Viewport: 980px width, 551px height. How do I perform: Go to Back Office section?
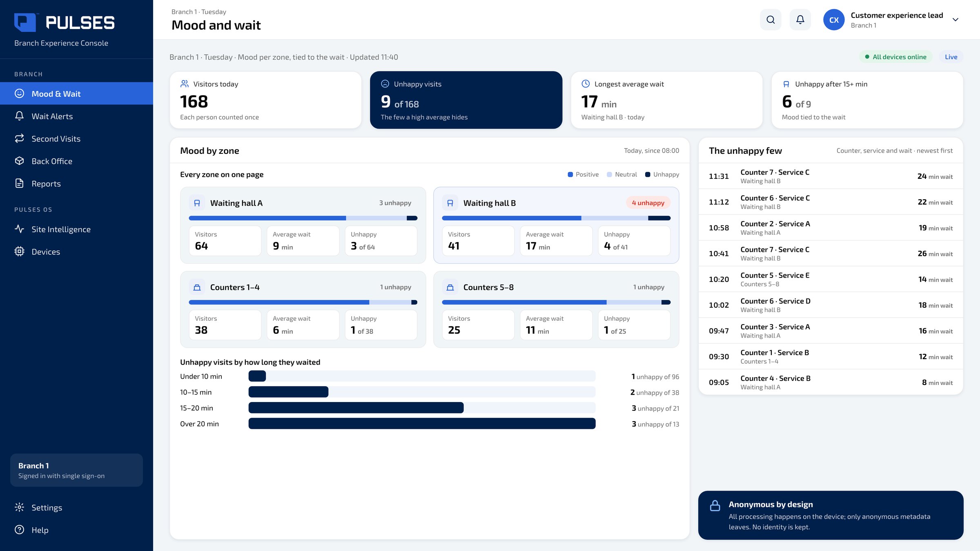[x=76, y=161]
